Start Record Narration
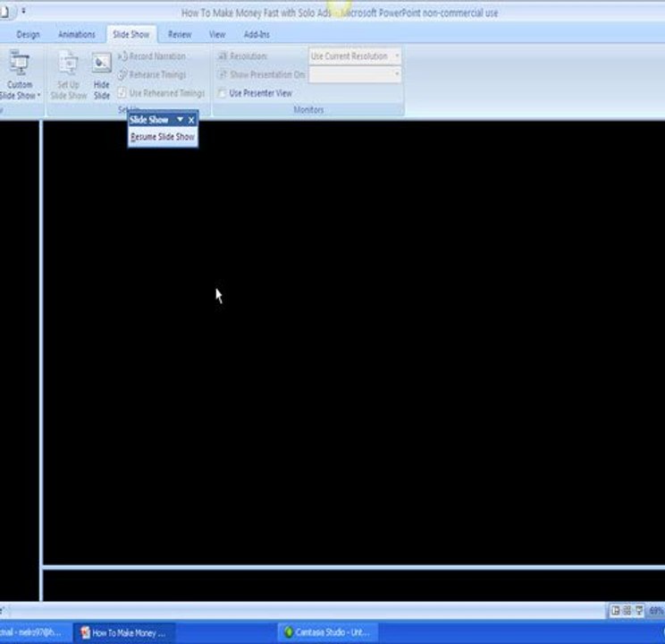The width and height of the screenshot is (665, 644). tap(152, 56)
